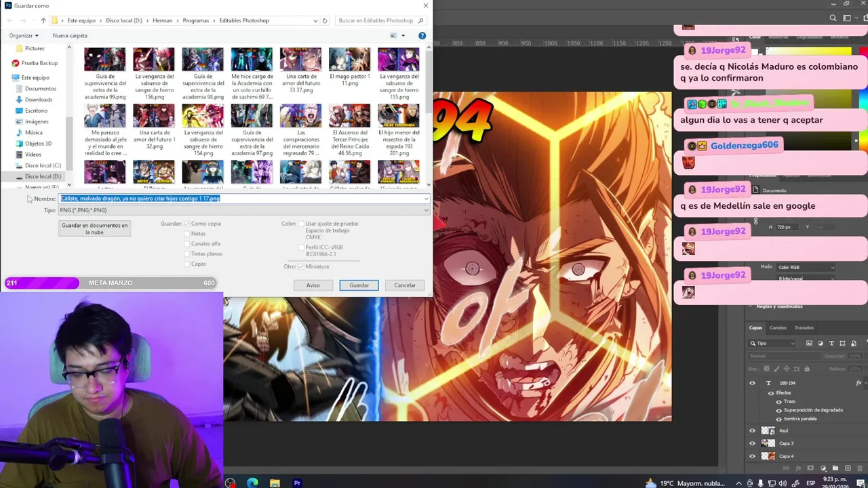The width and height of the screenshot is (868, 488).
Task: Switch to the Trazados tab
Action: click(x=804, y=327)
